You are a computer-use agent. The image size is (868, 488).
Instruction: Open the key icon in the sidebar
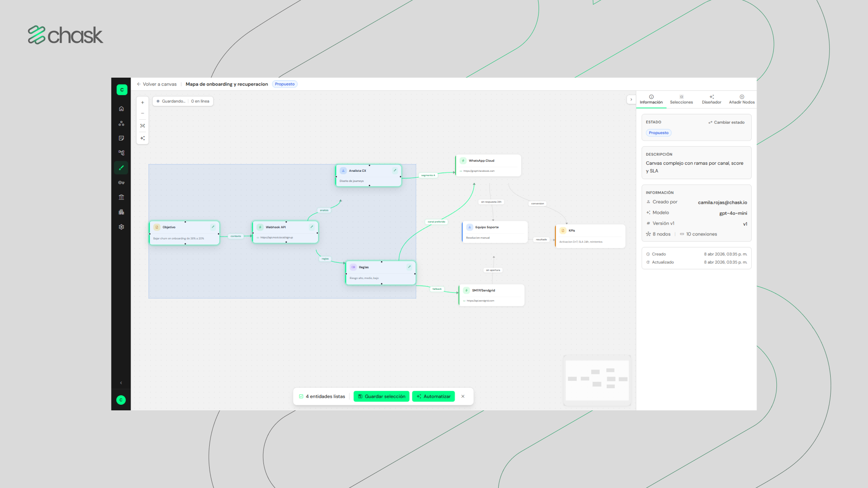pyautogui.click(x=122, y=183)
